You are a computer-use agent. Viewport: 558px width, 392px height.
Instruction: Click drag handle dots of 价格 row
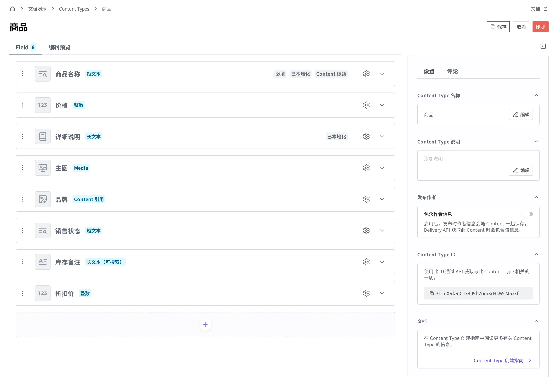pyautogui.click(x=22, y=105)
